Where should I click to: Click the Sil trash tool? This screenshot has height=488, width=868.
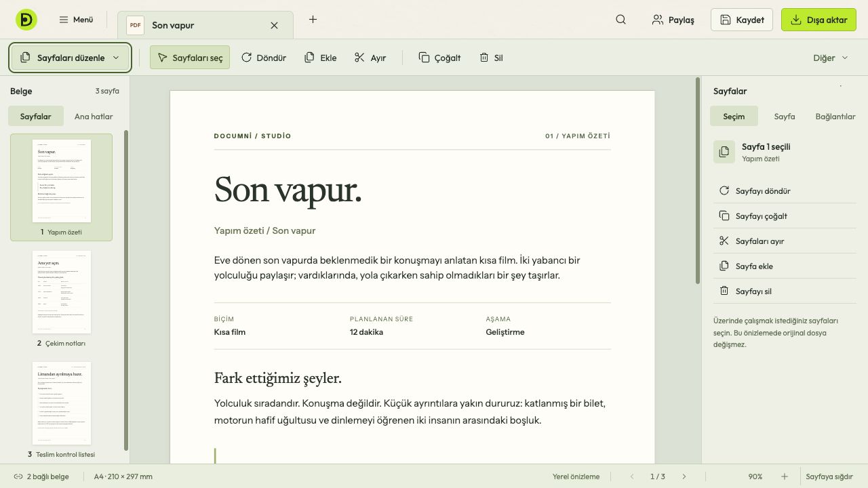(491, 58)
